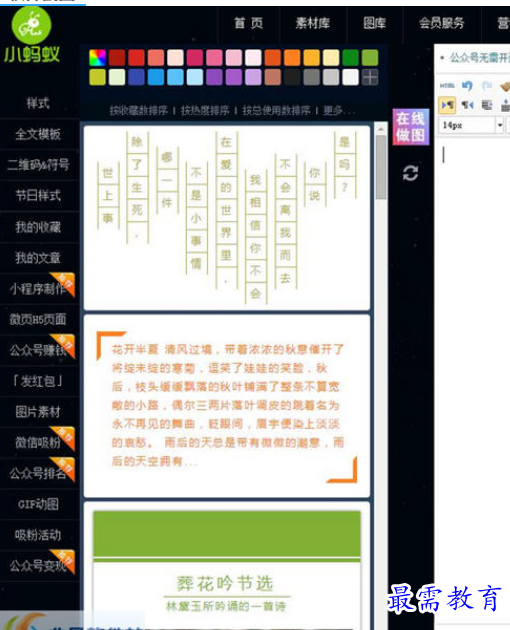Set left-to-right text direction
Image resolution: width=510 pixels, height=630 pixels.
coord(447,105)
